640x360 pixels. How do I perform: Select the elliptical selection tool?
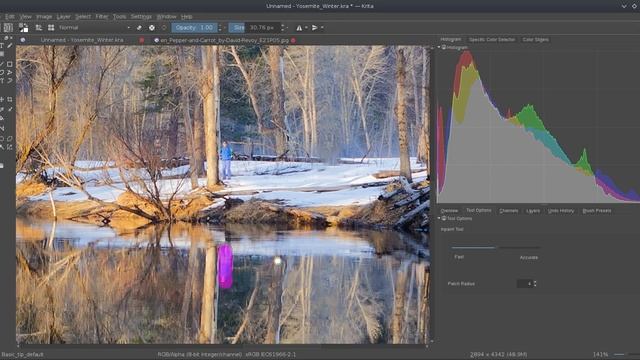click(x=2, y=138)
